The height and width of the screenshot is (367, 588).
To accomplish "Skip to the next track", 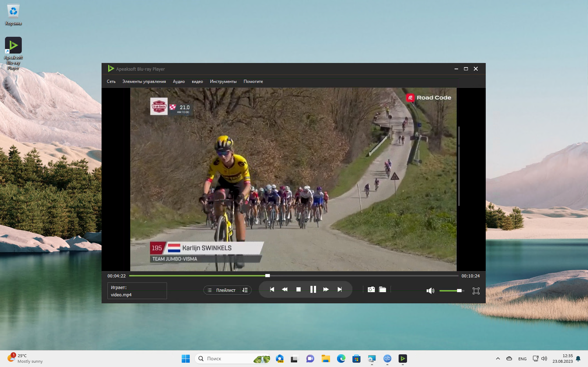I will 339,289.
